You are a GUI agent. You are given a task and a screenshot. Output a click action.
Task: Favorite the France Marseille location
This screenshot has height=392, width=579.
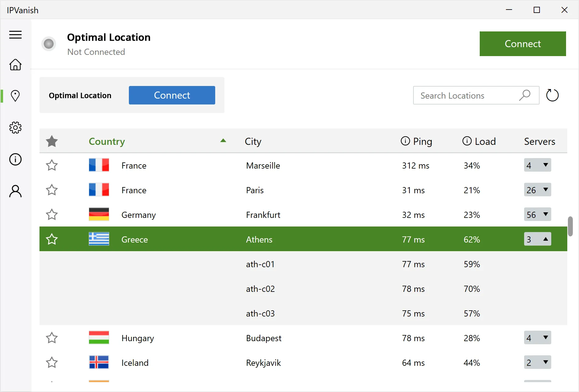[52, 165]
